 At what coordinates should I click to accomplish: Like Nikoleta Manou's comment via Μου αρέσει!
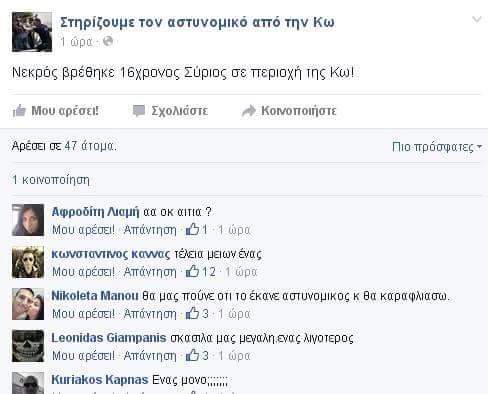(83, 314)
